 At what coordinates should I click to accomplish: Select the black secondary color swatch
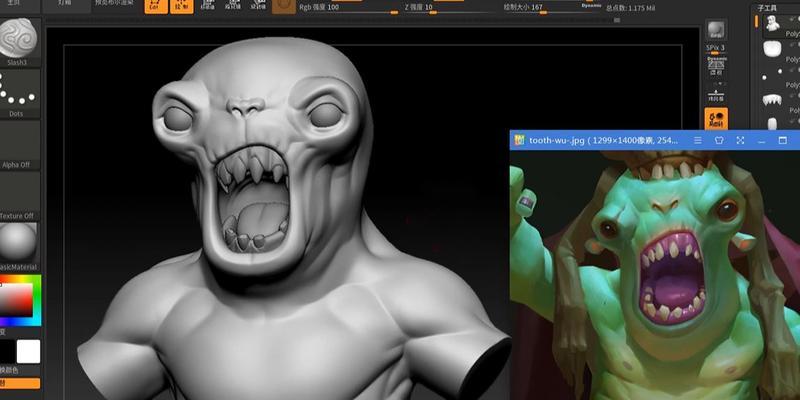pos(7,352)
